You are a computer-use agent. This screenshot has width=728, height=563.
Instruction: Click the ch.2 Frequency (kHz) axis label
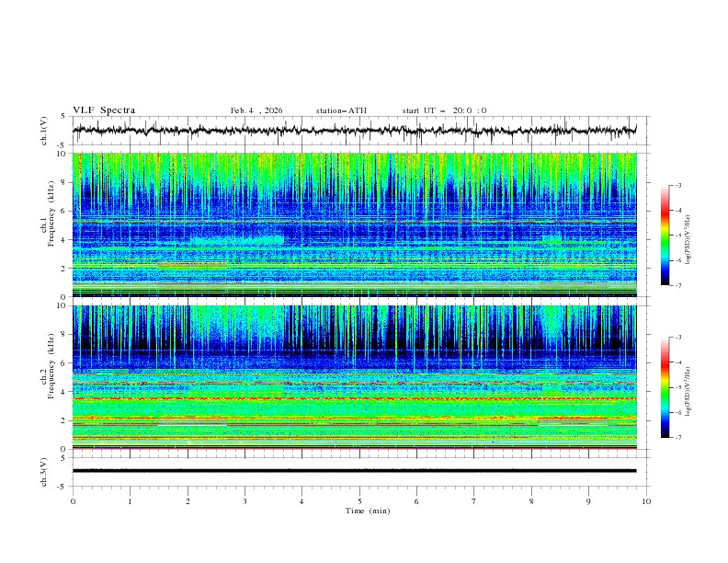coord(47,366)
